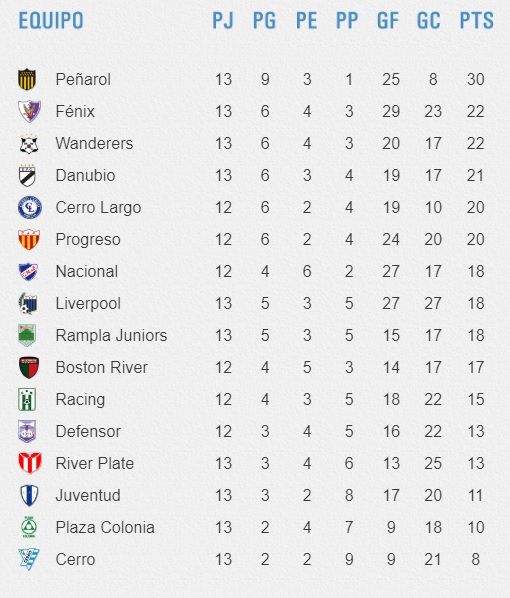Click the Rampla Juniors crest
Viewport: 510px width, 598px height.
click(x=27, y=335)
